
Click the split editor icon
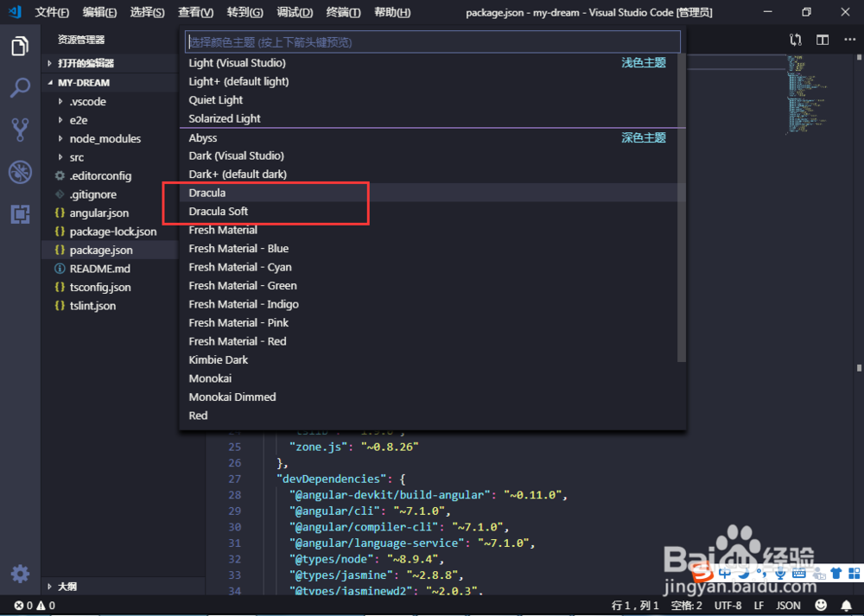(823, 40)
